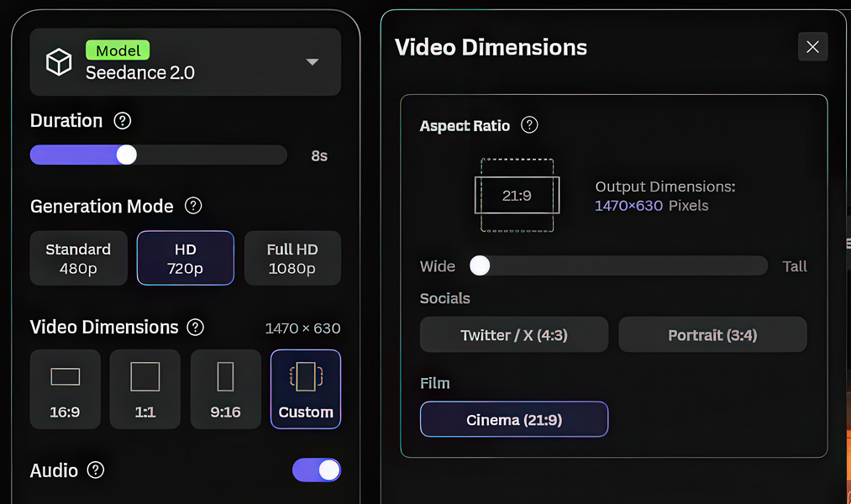
Task: Apply the Twitter / X (4:3) preset
Action: point(514,334)
